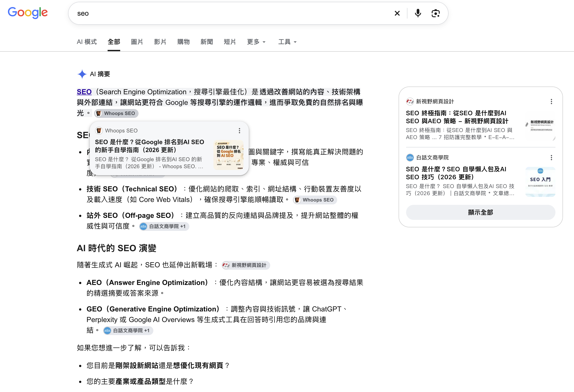This screenshot has height=392, width=574.
Task: Open SEO 終極指南 result title
Action: point(457,117)
